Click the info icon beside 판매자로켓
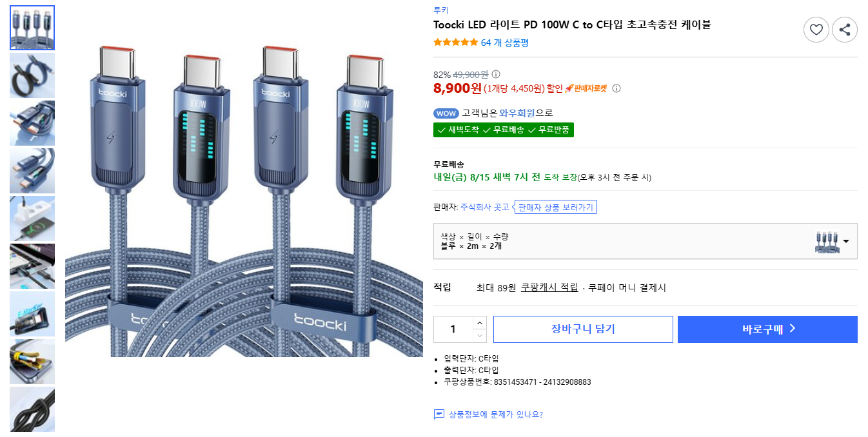Viewport: 868px width, 437px height. point(616,88)
